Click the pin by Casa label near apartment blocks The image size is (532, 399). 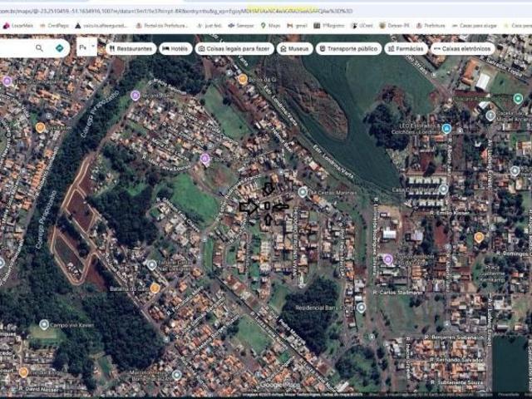pos(443,189)
